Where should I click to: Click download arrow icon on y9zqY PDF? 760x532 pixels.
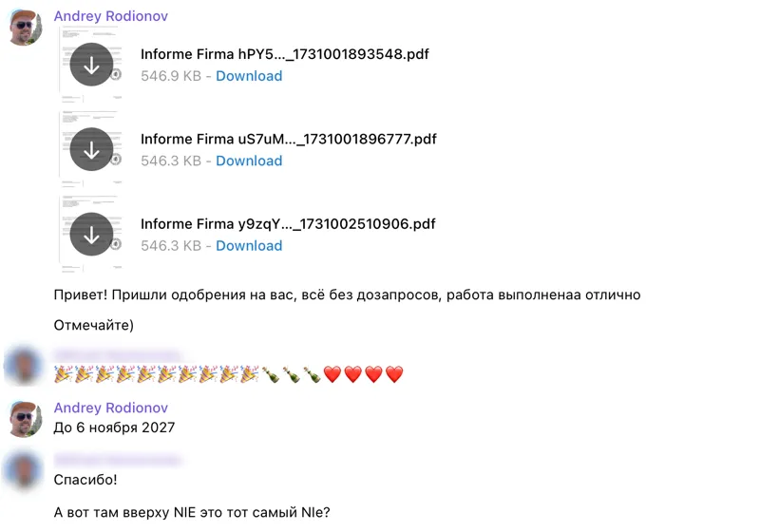[x=91, y=234]
